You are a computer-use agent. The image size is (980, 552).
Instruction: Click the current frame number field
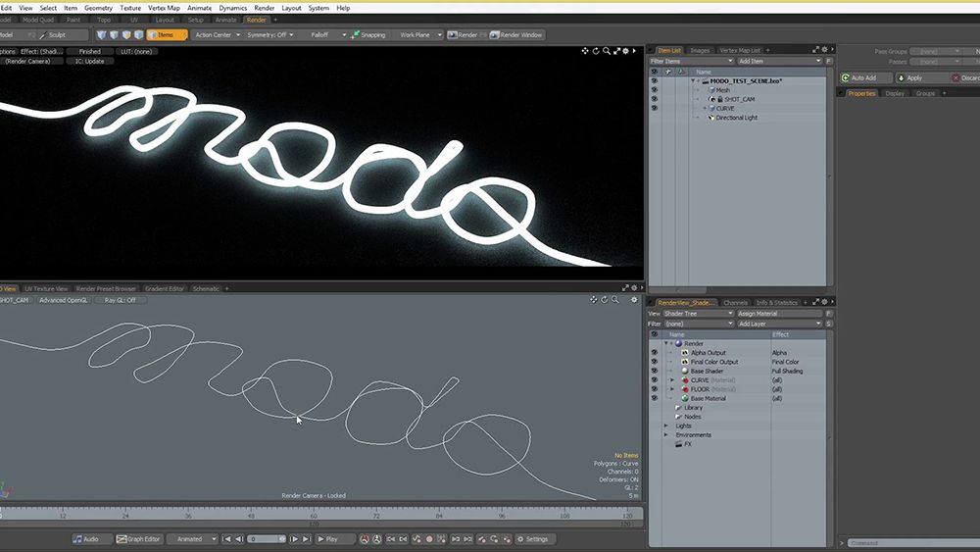click(x=267, y=539)
